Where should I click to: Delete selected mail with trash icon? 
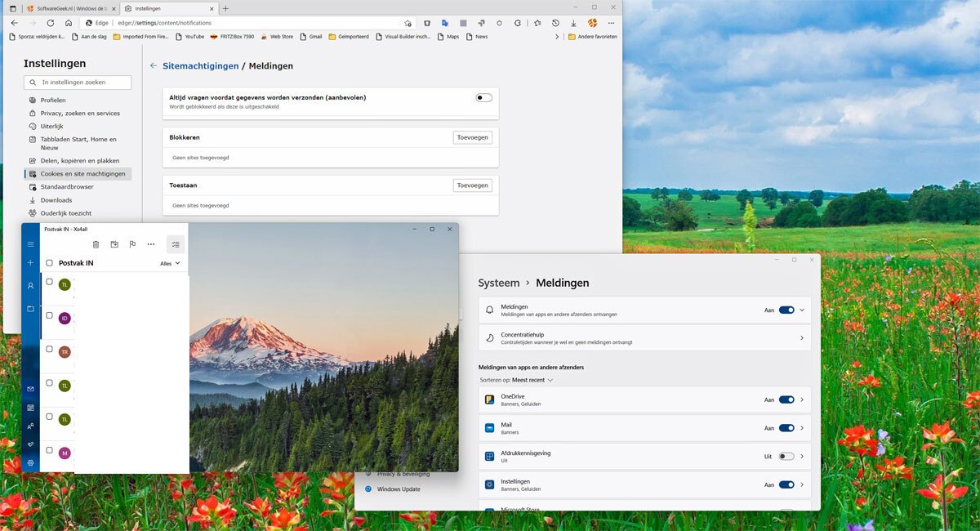tap(96, 244)
